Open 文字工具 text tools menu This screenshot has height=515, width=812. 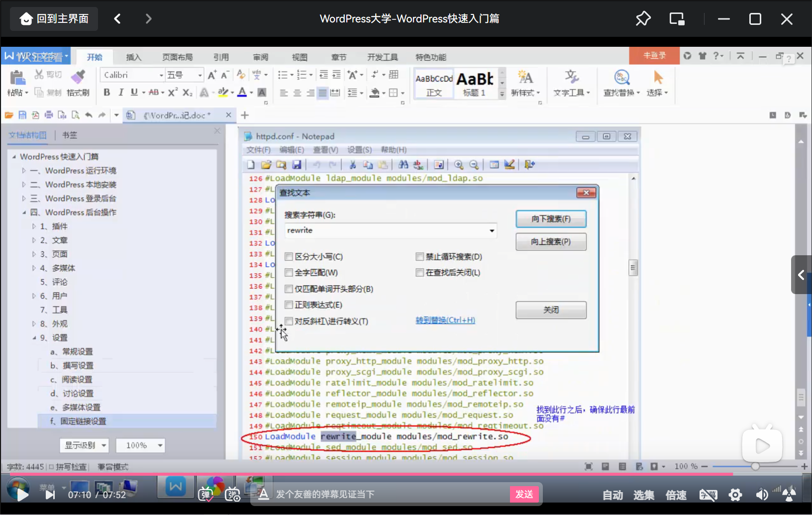click(x=571, y=83)
